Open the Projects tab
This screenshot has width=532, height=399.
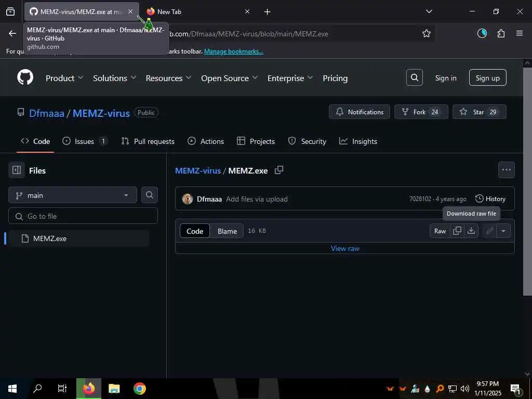pos(256,141)
